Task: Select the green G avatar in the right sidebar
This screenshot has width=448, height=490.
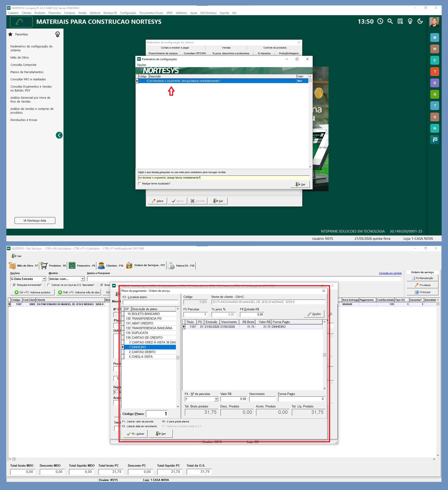Action: click(435, 94)
